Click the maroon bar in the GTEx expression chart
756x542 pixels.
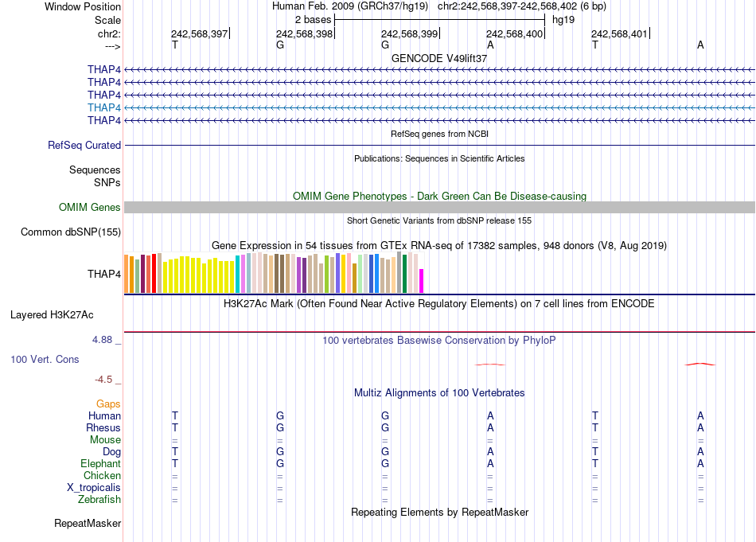click(142, 274)
